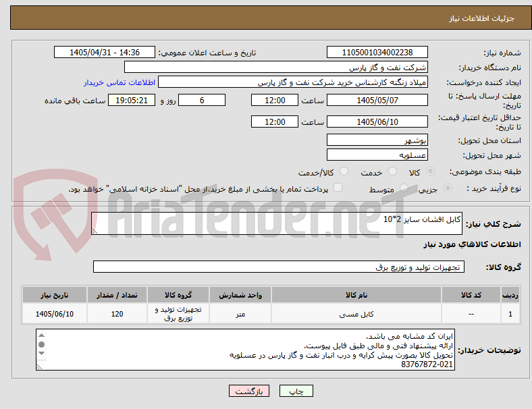The width and height of the screenshot is (532, 409).
Task: Click the resize grip of buyer notes box
Action: 39,366
